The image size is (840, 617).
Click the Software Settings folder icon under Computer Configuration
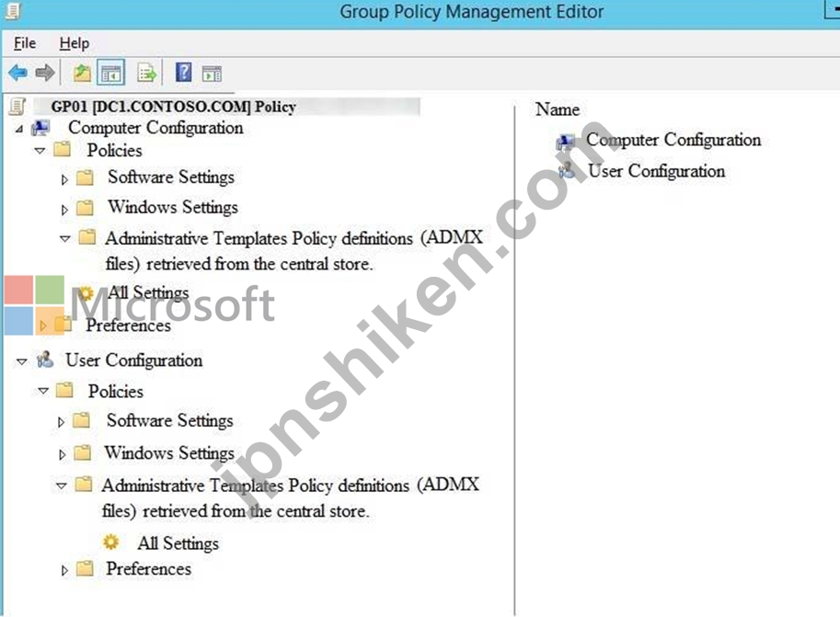coord(86,177)
